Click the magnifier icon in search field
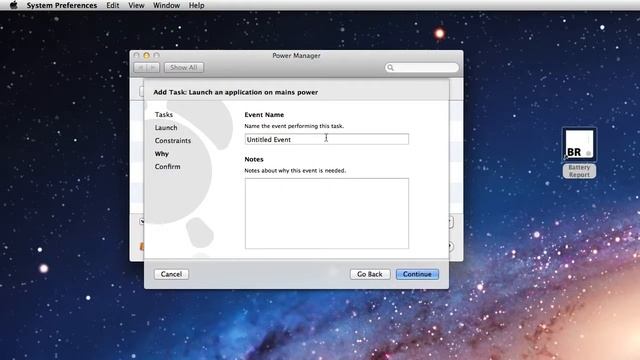Image resolution: width=640 pixels, height=360 pixels. click(390, 67)
